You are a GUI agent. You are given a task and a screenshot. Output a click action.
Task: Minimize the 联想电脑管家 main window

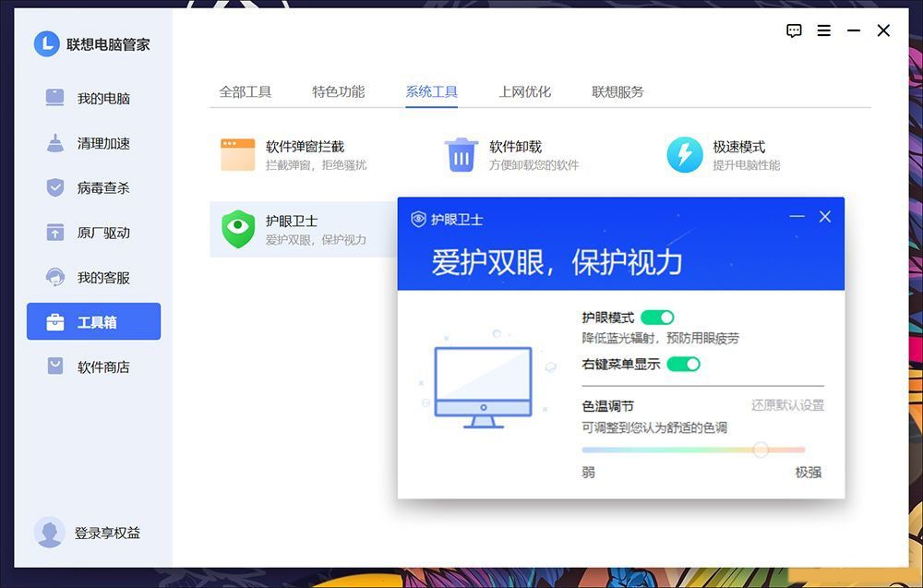pyautogui.click(x=854, y=30)
